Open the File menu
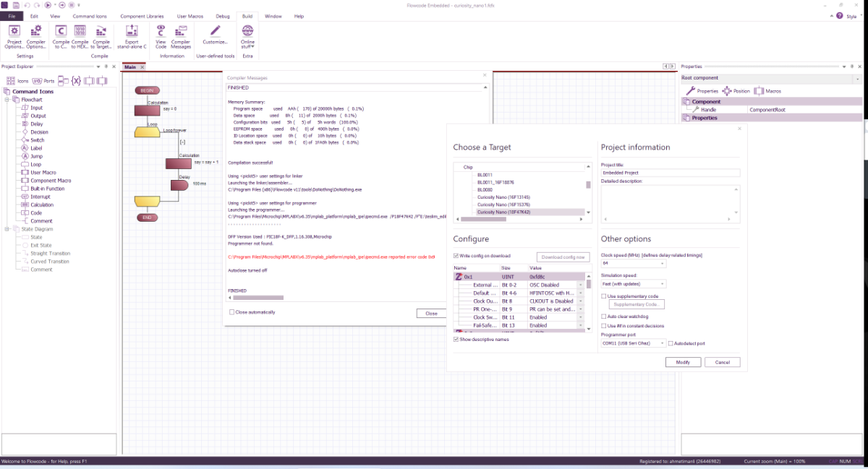 pos(12,16)
